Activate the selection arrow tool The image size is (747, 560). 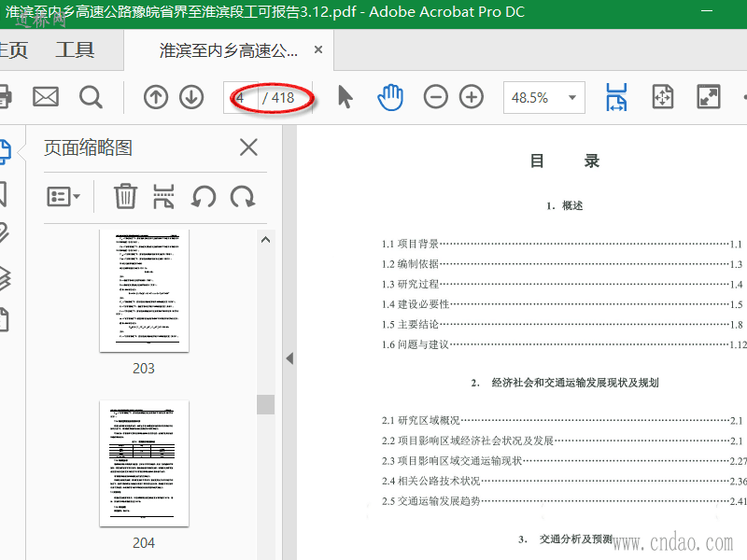(345, 97)
